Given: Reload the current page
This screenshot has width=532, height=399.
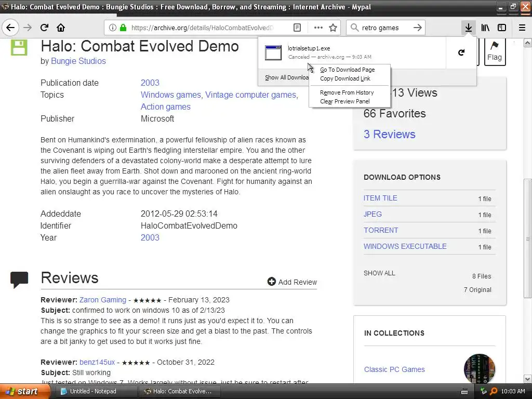Looking at the screenshot, I should [44, 28].
